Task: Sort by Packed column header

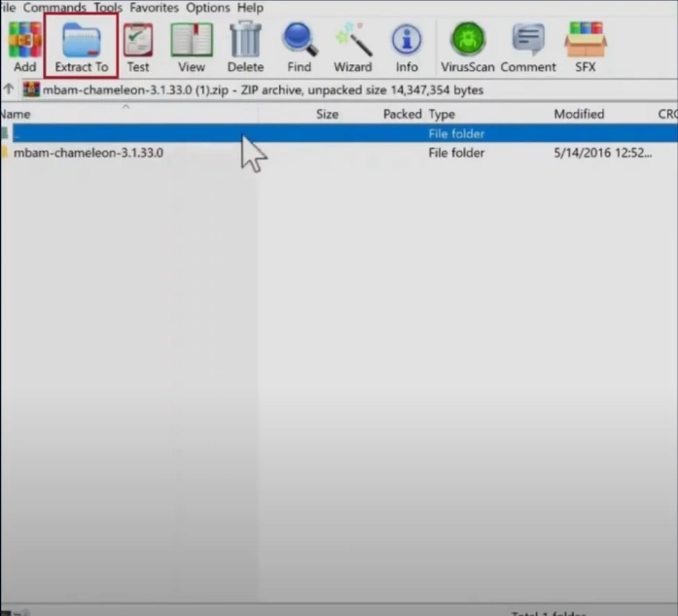Action: (x=402, y=114)
